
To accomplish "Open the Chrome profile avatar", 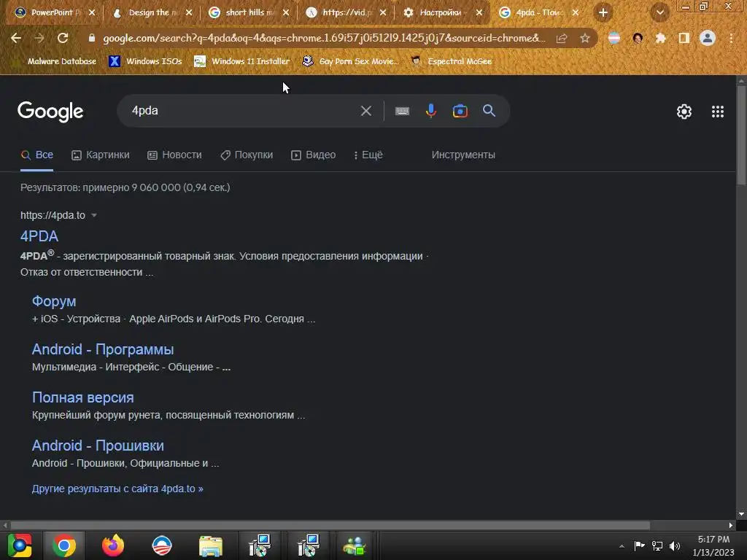I will coord(708,38).
